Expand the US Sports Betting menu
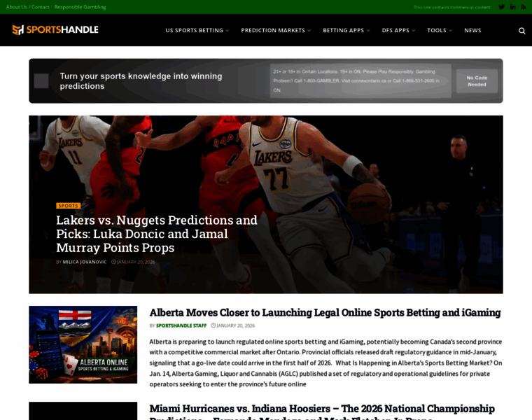This screenshot has width=532, height=420. (197, 30)
